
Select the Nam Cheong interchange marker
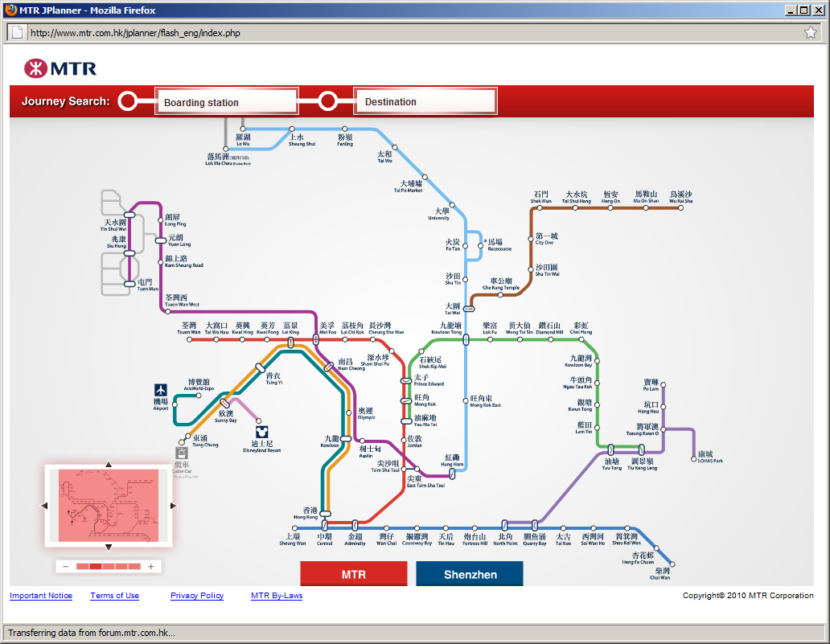[x=329, y=366]
